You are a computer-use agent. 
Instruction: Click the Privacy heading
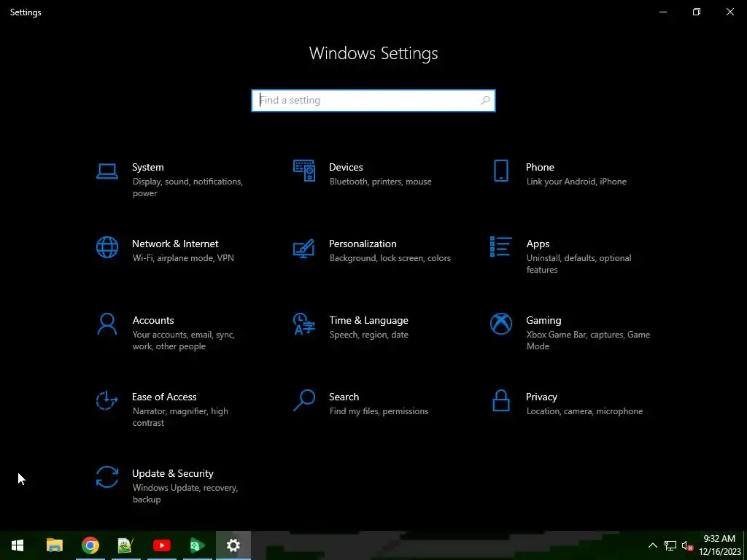pos(541,397)
